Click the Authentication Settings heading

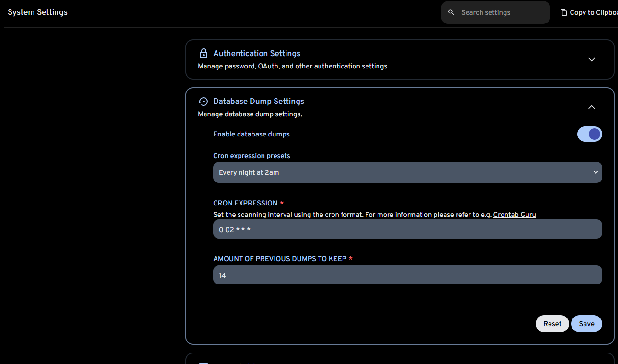tap(257, 53)
